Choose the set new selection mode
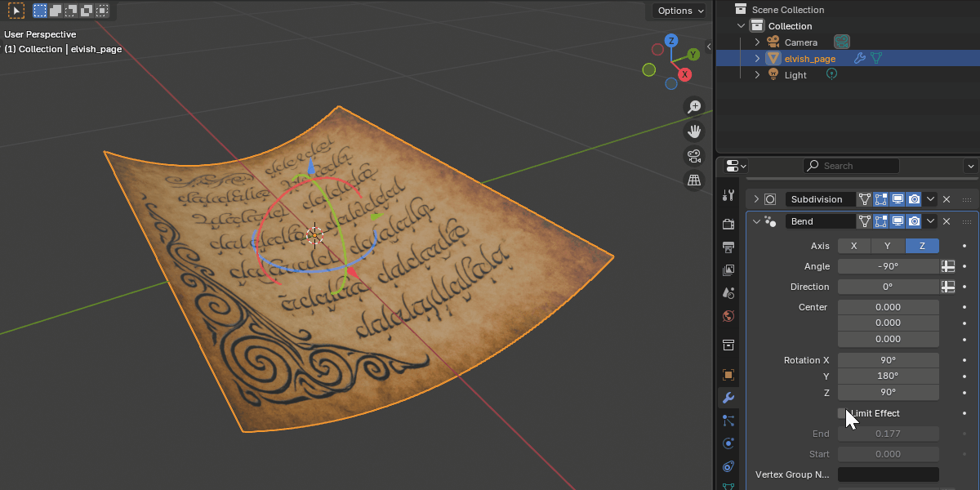 [40, 11]
